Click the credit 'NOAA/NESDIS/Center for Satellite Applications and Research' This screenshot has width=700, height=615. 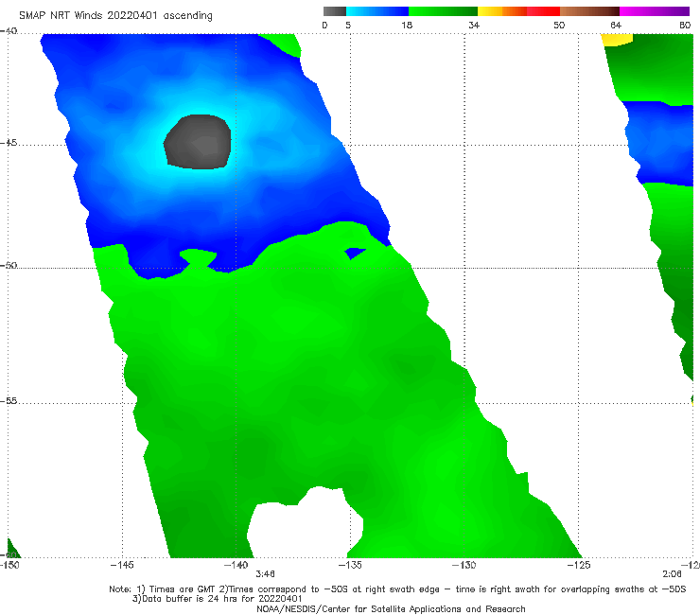[x=391, y=609]
